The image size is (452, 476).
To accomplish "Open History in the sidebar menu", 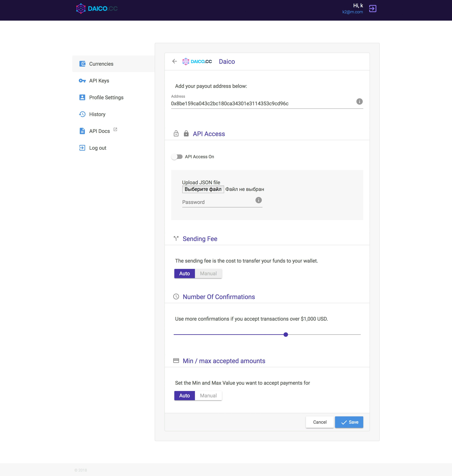I will [97, 114].
